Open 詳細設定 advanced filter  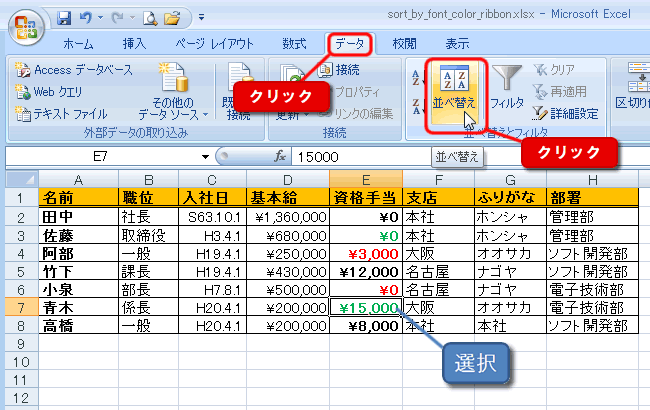(x=565, y=114)
